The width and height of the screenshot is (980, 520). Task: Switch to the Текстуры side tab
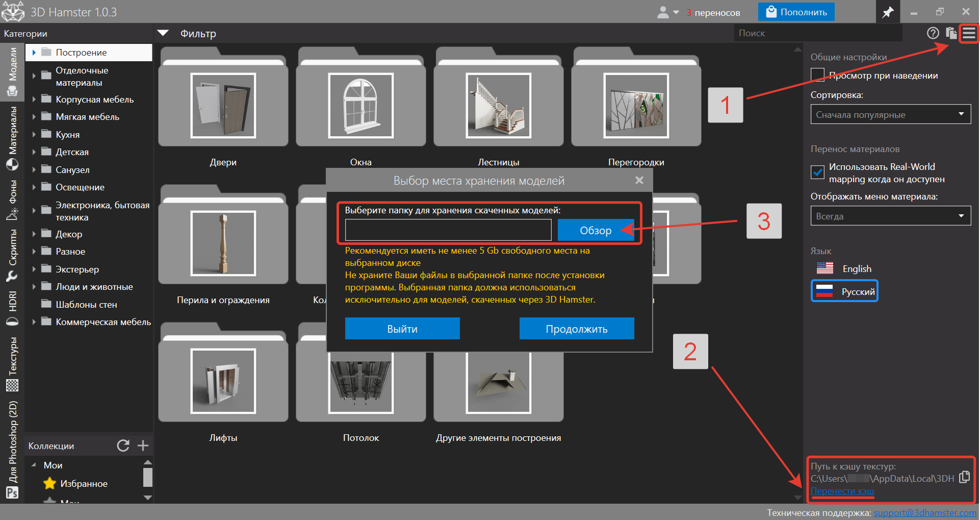[x=12, y=363]
